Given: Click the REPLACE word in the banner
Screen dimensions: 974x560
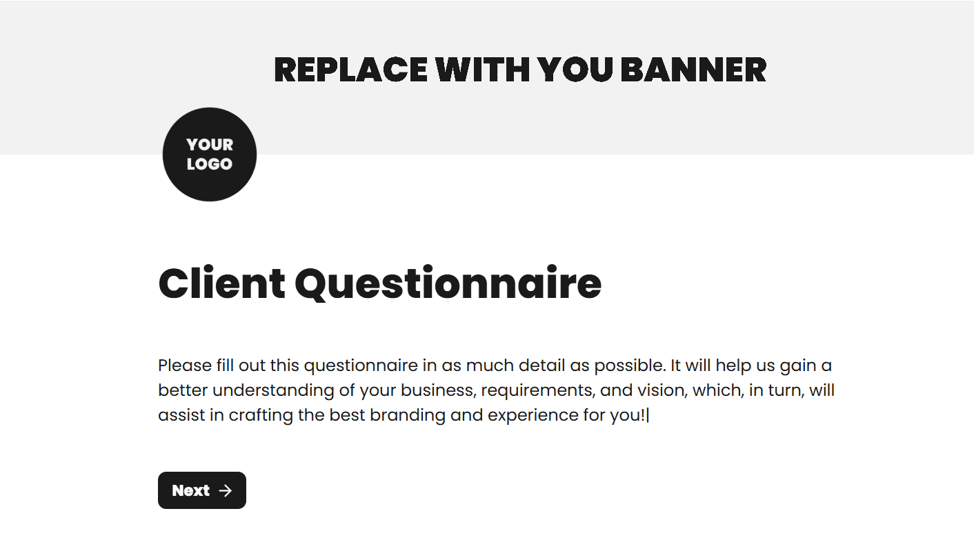Looking at the screenshot, I should point(350,70).
